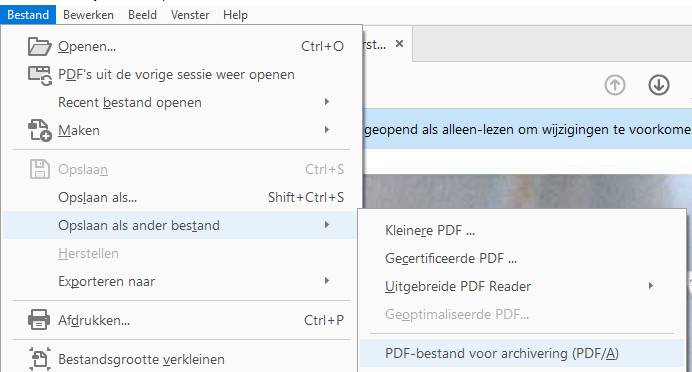Viewport: 692px width, 372px height.
Task: Click the reopen previous session PDFs icon
Action: point(40,75)
